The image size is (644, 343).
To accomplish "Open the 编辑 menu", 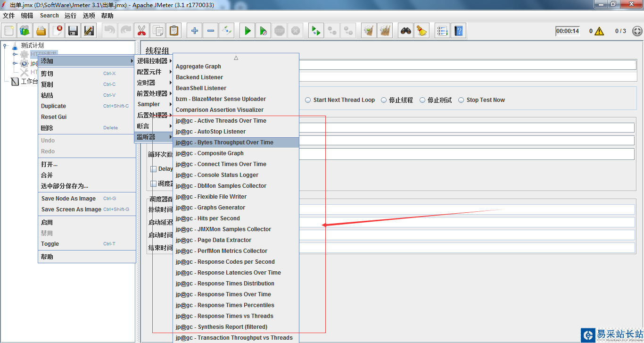I will click(x=27, y=16).
